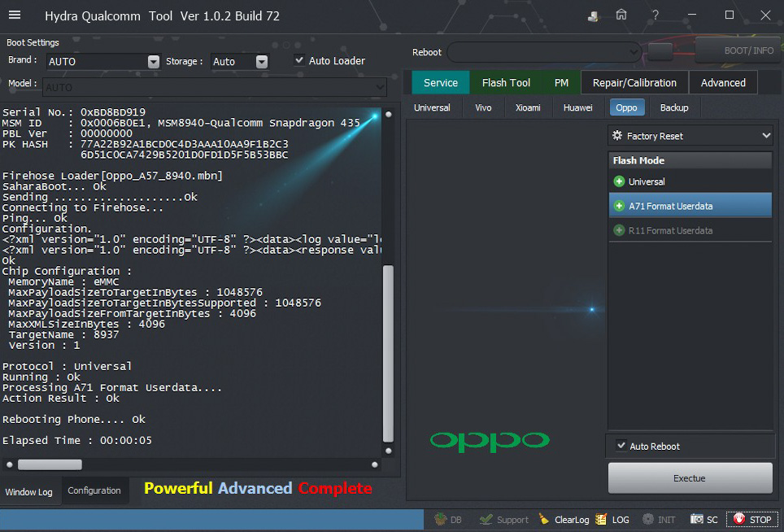The image size is (784, 532).
Task: Expand the Model dropdown
Action: coord(380,87)
